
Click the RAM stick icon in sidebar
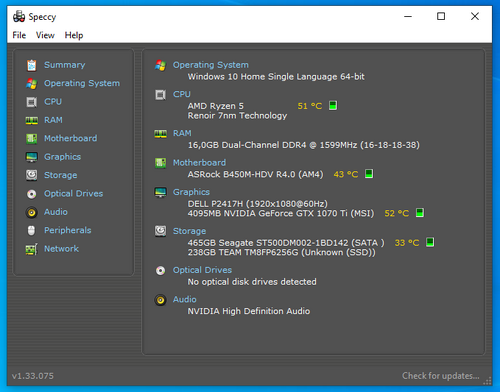click(x=32, y=120)
